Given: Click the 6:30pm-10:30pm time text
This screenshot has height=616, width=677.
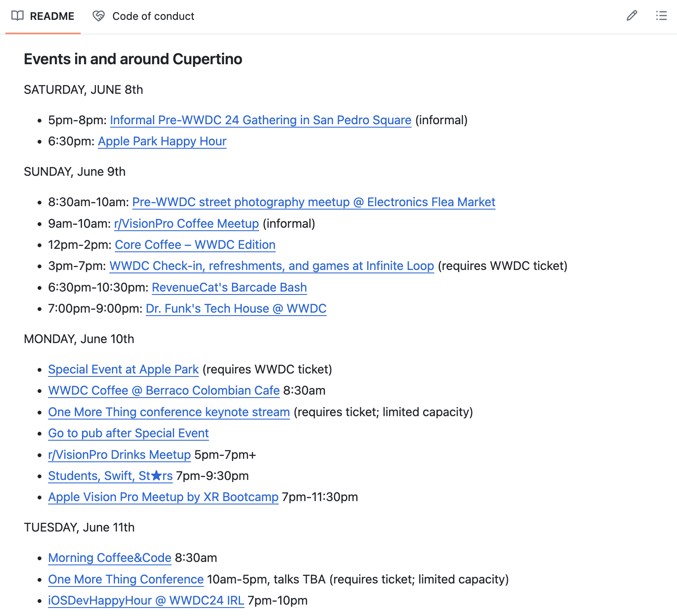Looking at the screenshot, I should pyautogui.click(x=98, y=287).
